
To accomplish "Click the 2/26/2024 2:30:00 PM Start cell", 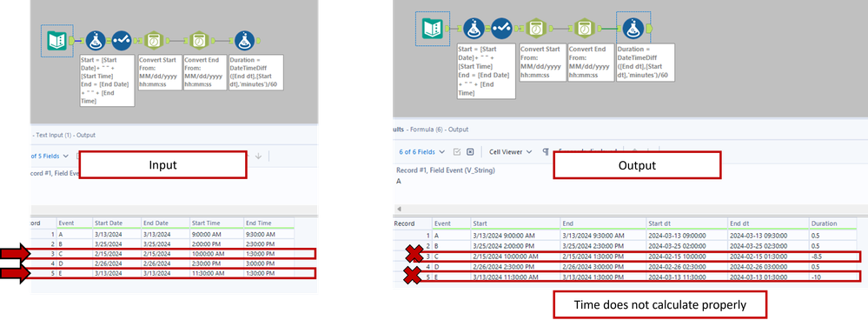I will coord(515,266).
